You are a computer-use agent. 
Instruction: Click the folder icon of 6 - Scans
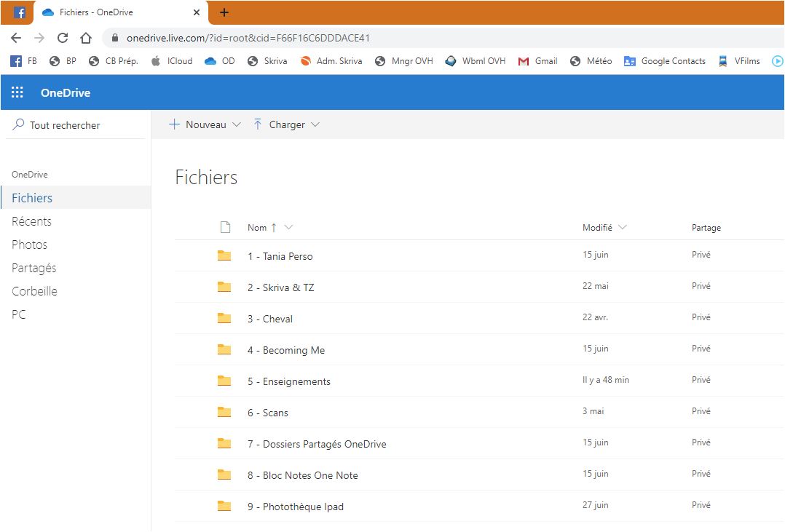point(224,412)
